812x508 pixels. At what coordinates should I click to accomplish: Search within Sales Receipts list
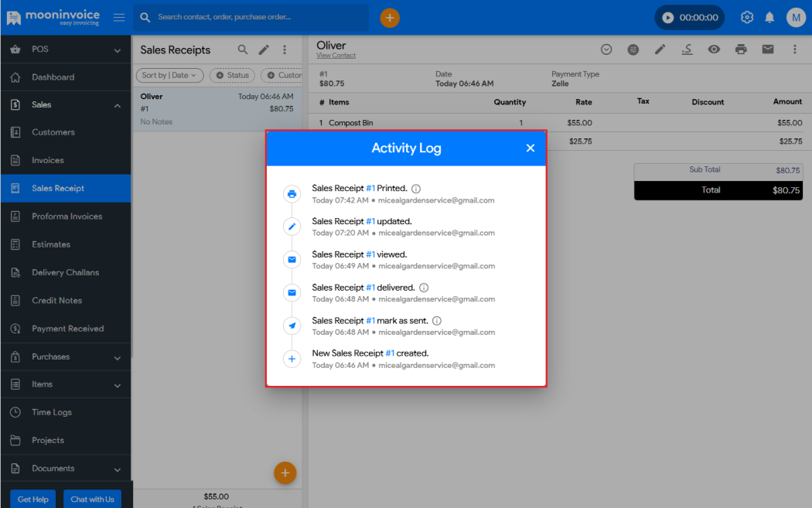(x=242, y=49)
